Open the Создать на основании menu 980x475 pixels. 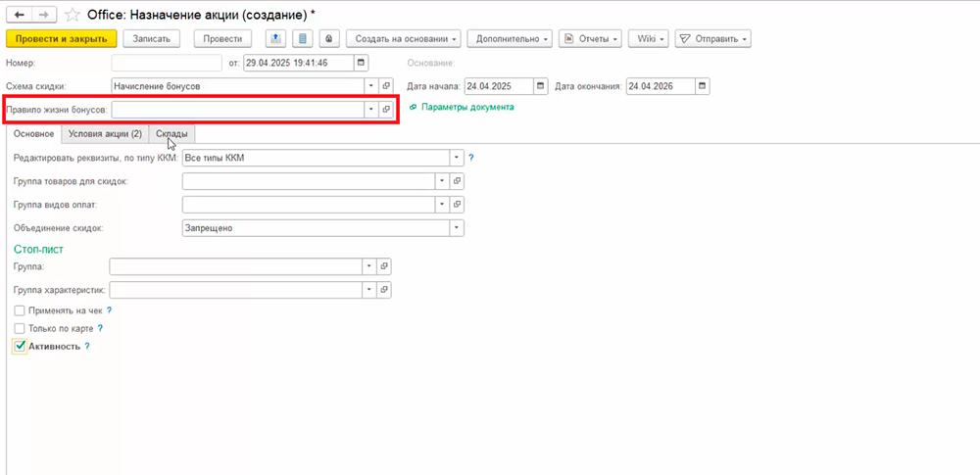403,38
